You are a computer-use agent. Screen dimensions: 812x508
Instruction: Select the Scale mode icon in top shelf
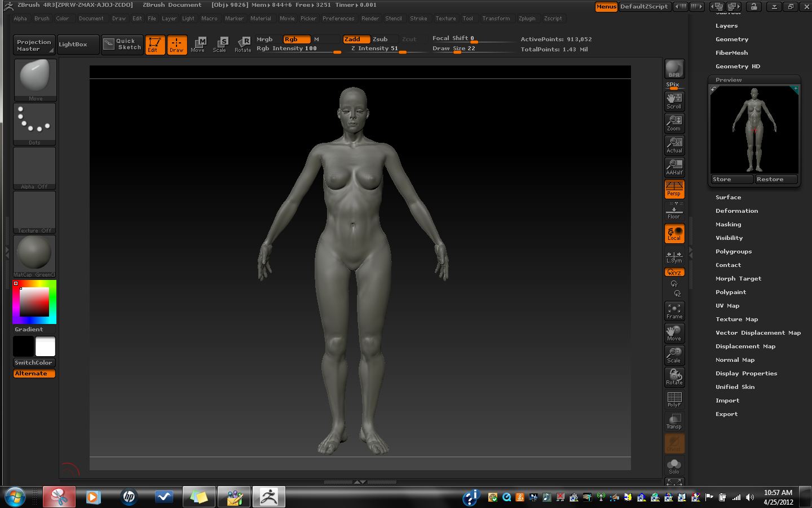[x=219, y=45]
